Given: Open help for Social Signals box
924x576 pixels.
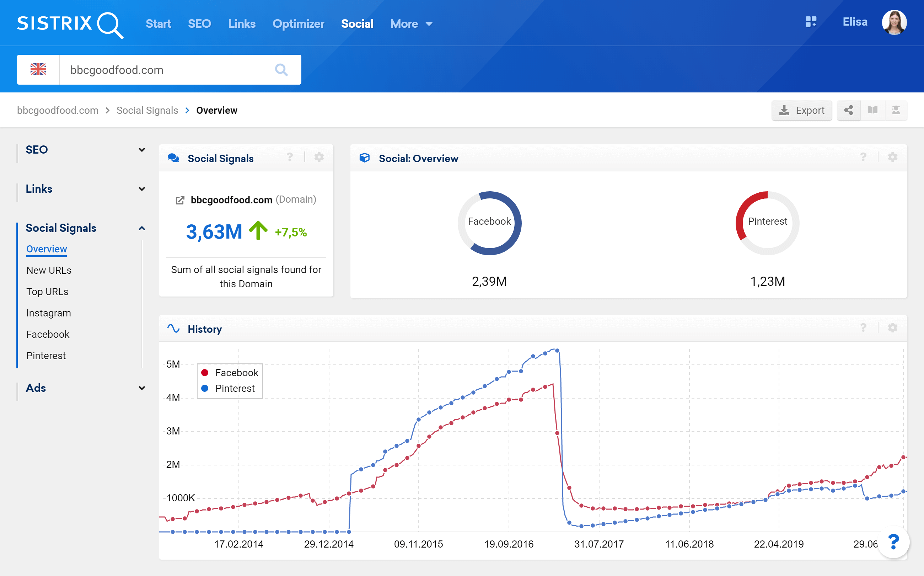Looking at the screenshot, I should click(290, 157).
